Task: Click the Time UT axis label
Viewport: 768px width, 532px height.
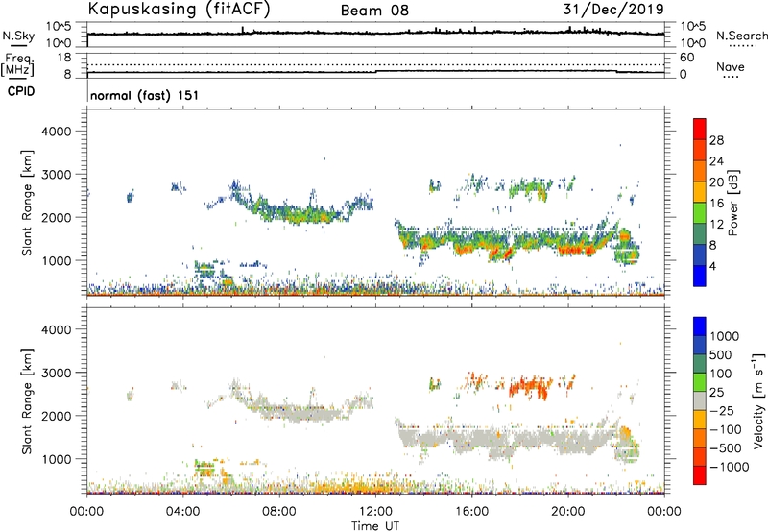Action: (375, 526)
